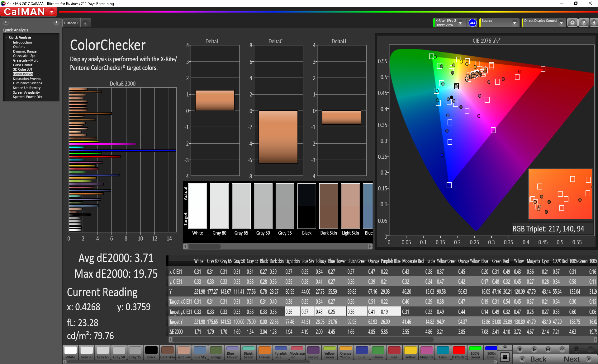Expand the pattern options up arrow
Image resolution: width=598 pixels, height=364 pixels.
(505, 347)
